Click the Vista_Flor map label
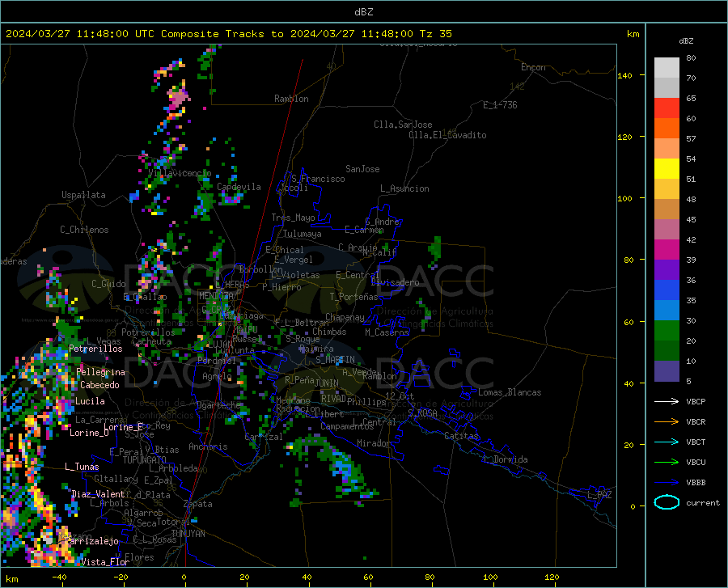The width and height of the screenshot is (728, 588). pyautogui.click(x=105, y=562)
